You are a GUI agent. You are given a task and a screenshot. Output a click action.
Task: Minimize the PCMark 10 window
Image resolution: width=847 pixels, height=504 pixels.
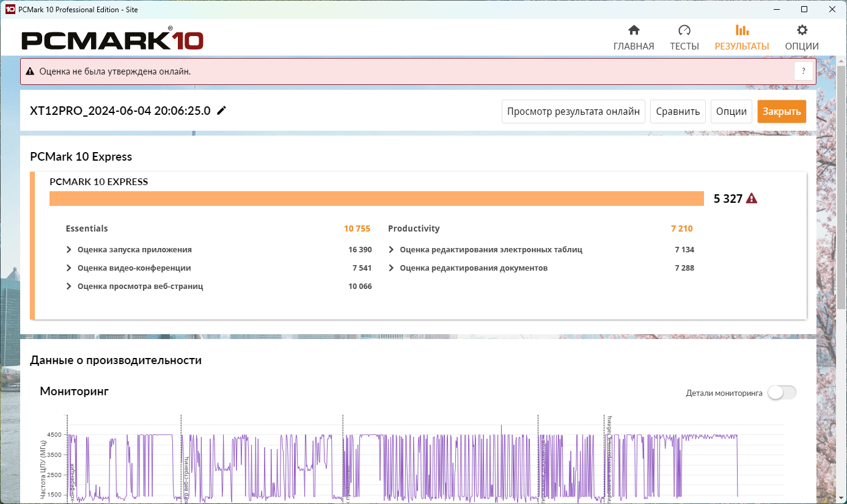[777, 9]
